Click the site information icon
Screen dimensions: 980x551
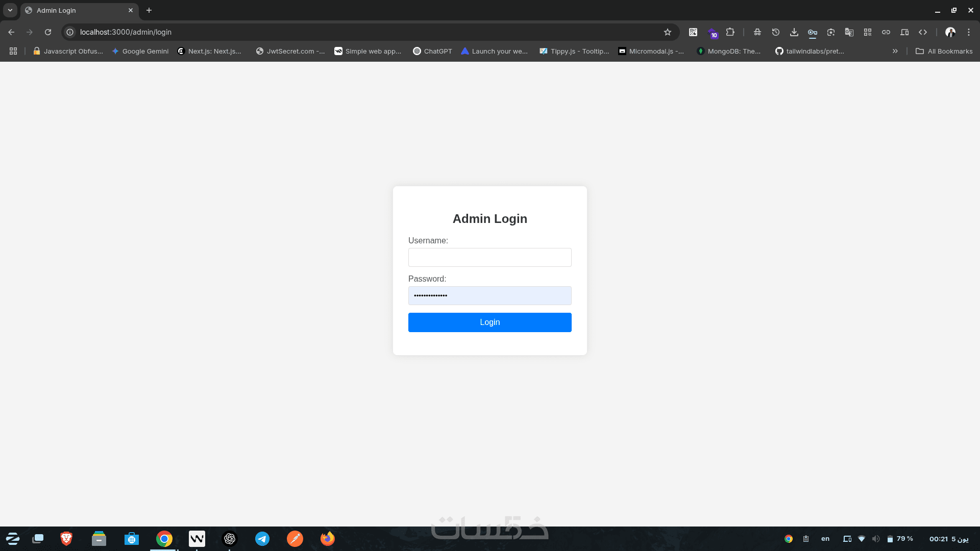tap(70, 32)
